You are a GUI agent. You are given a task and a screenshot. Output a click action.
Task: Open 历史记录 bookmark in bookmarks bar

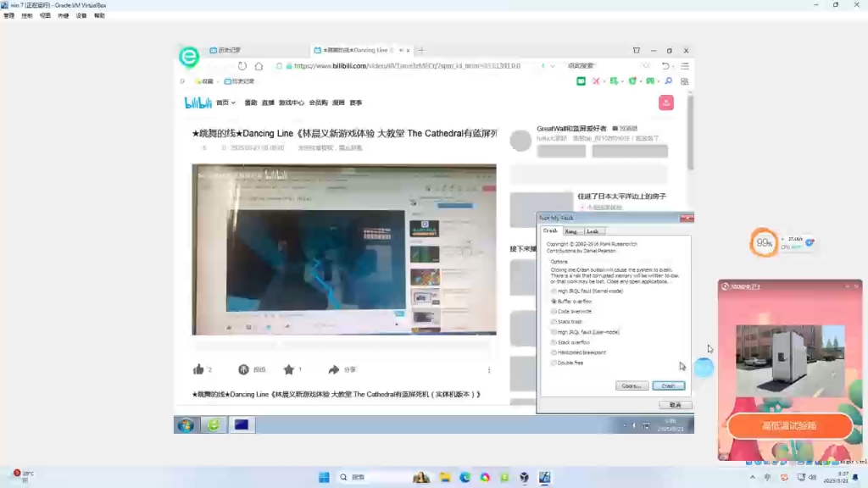click(239, 81)
